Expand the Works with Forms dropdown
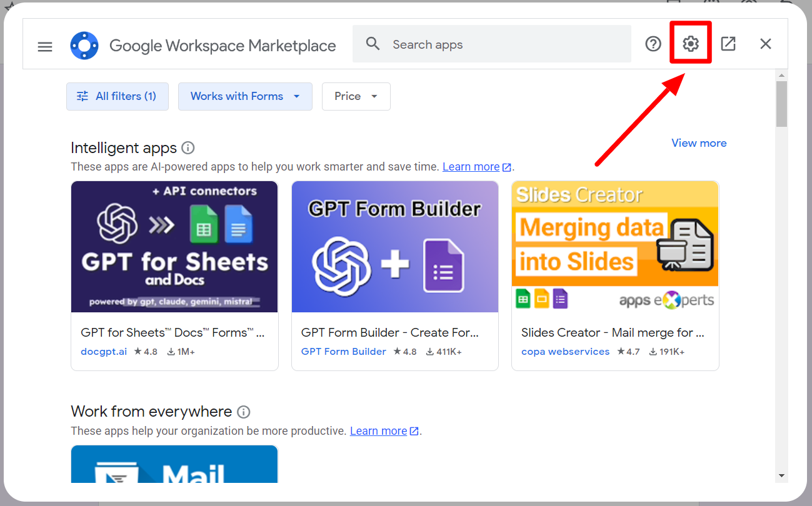812x506 pixels. [x=245, y=96]
